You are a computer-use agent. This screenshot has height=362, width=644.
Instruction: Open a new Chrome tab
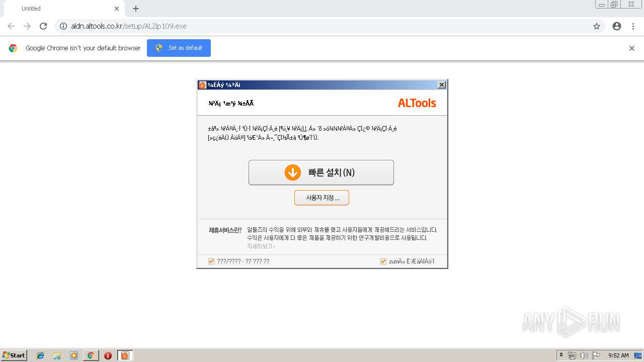[x=136, y=9]
